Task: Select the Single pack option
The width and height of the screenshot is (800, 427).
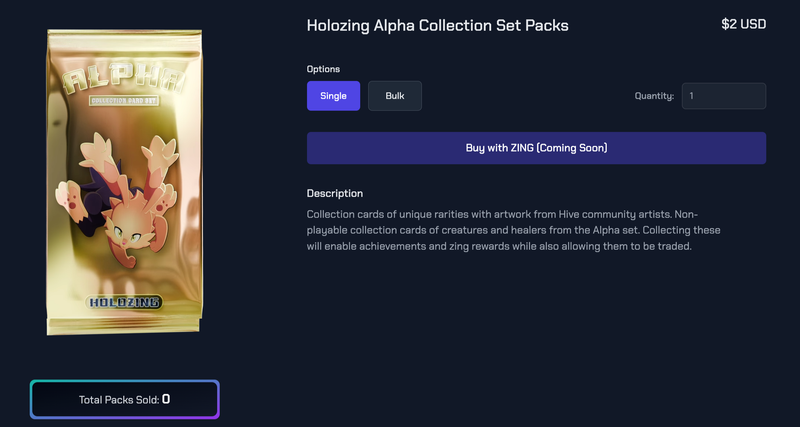Action: [333, 96]
